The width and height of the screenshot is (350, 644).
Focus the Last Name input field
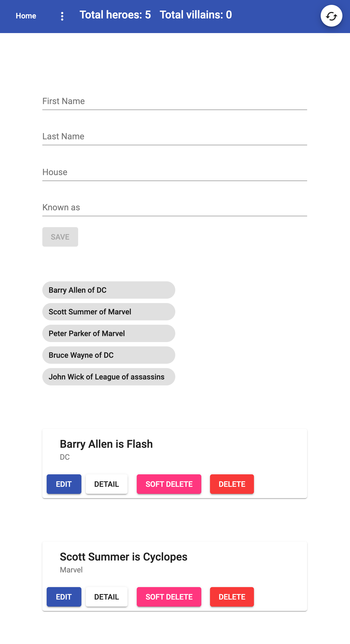175,137
